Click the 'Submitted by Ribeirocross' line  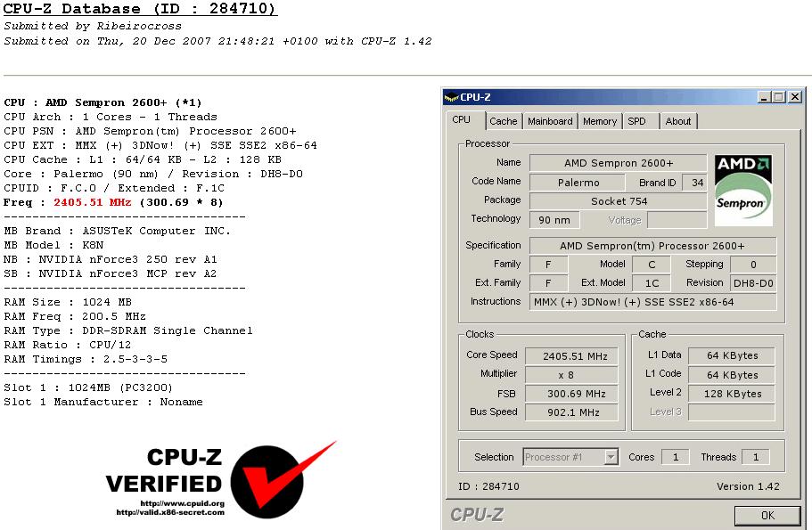click(x=93, y=26)
